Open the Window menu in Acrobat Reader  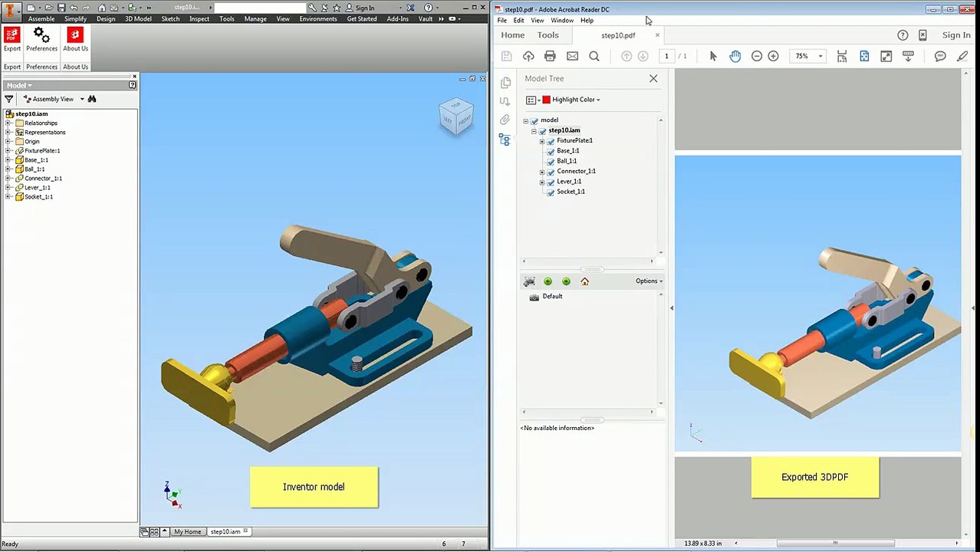(x=562, y=21)
